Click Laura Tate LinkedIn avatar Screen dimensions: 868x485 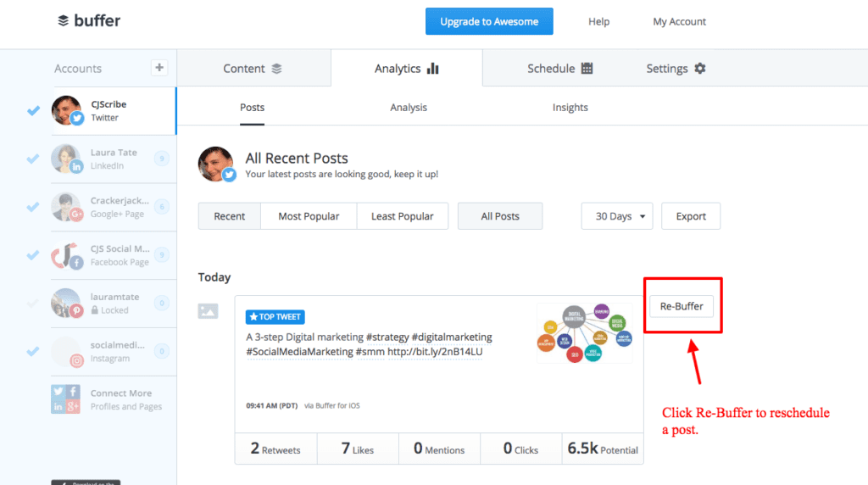[66, 159]
